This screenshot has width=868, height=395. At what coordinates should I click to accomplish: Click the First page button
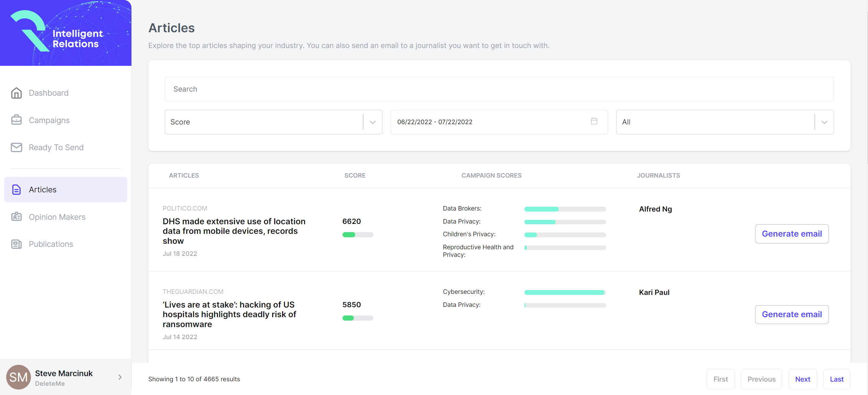[720, 379]
